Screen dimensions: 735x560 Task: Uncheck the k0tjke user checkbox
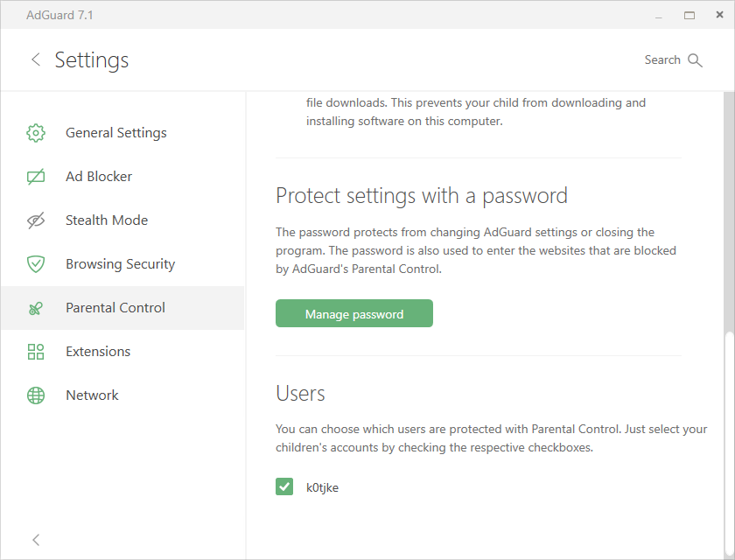284,486
